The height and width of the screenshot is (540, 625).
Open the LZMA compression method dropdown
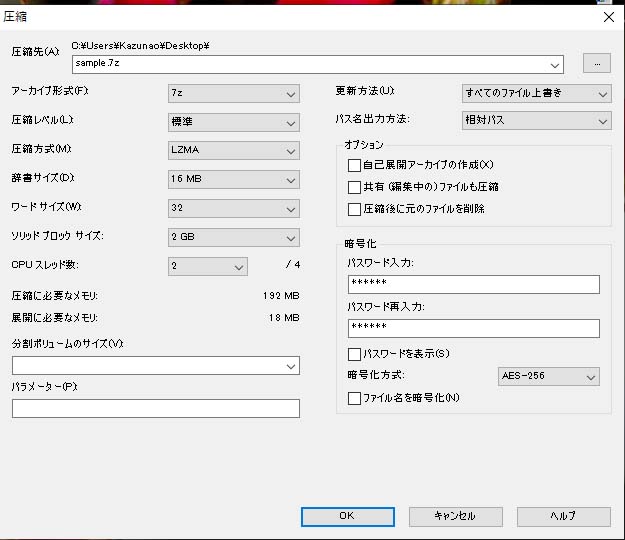pyautogui.click(x=234, y=152)
